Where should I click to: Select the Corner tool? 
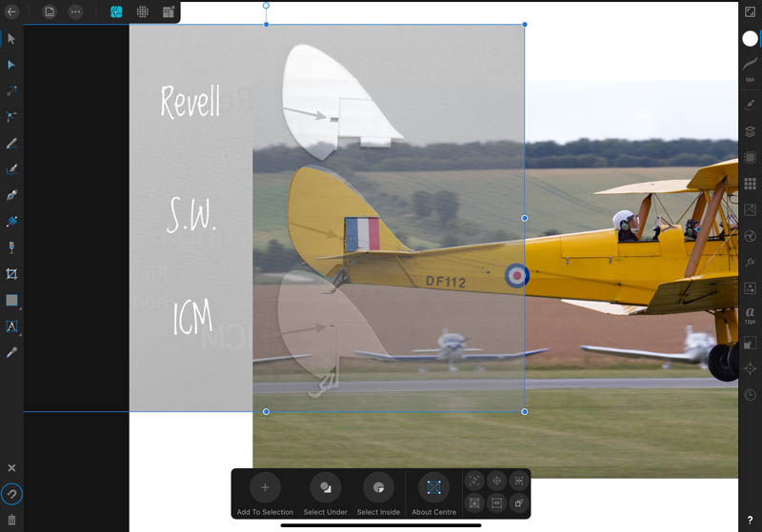click(x=11, y=117)
